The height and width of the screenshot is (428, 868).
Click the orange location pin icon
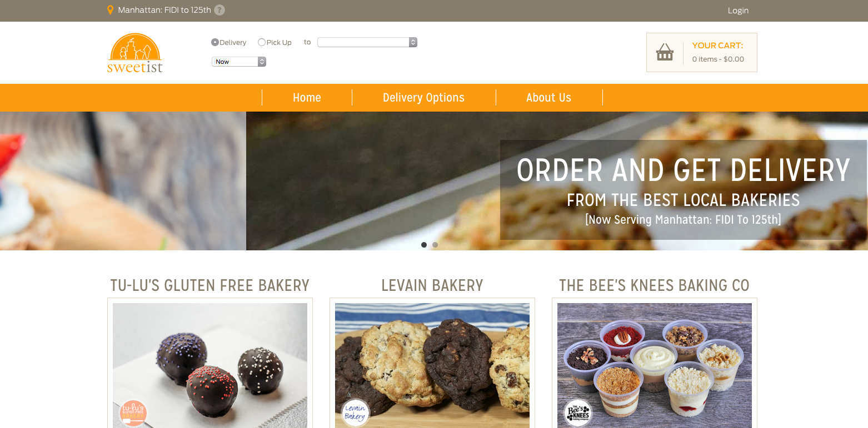pos(110,10)
